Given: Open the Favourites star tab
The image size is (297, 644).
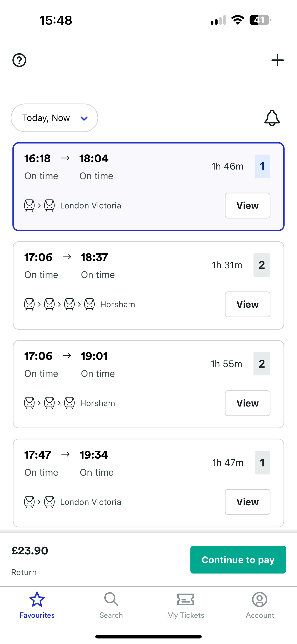Looking at the screenshot, I should (x=37, y=605).
